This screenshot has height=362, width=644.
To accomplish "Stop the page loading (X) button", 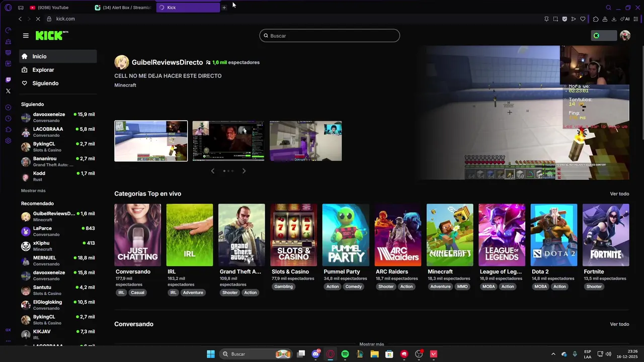I will pos(38,19).
